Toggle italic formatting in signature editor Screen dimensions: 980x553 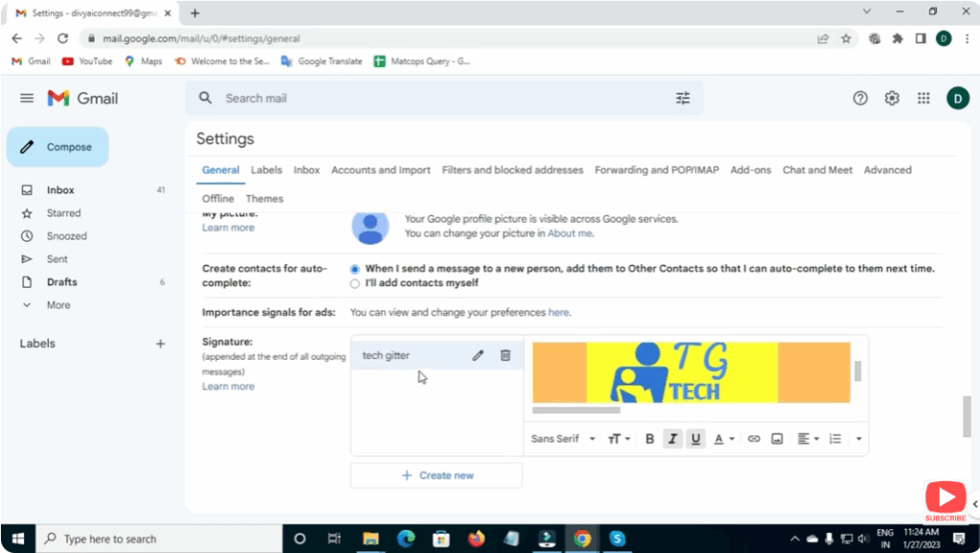pos(673,439)
